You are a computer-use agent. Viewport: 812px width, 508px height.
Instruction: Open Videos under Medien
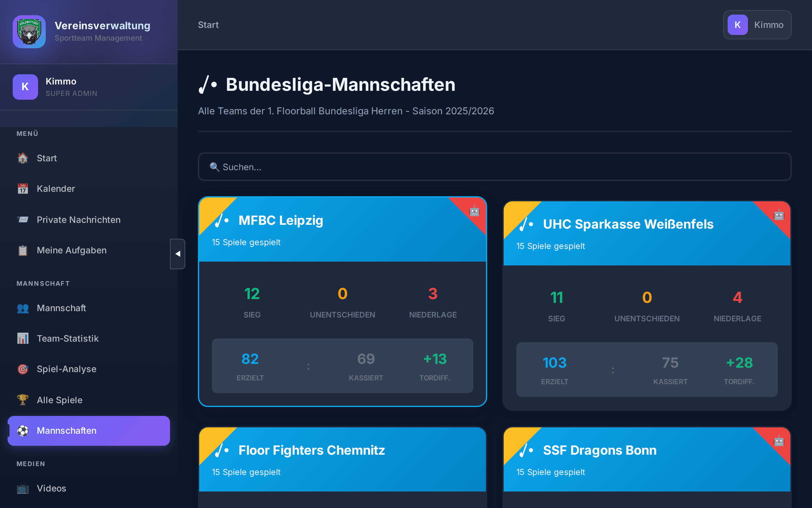point(88,488)
